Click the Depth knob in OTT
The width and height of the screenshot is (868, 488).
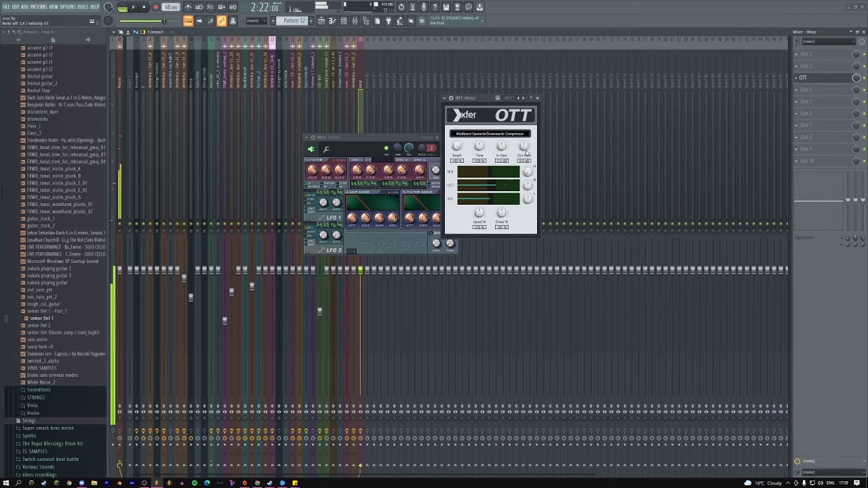(x=456, y=146)
